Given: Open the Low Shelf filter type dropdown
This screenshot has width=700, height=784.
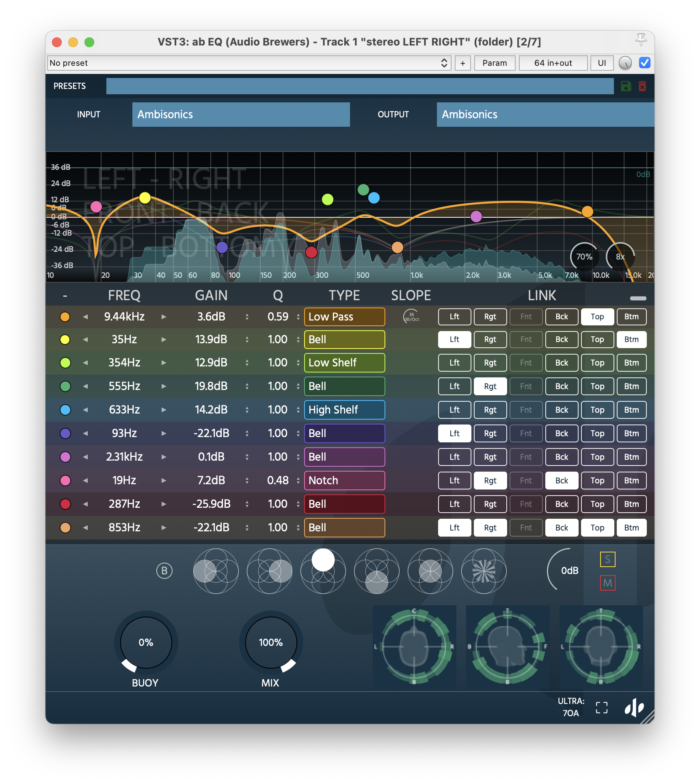Looking at the screenshot, I should (x=344, y=363).
